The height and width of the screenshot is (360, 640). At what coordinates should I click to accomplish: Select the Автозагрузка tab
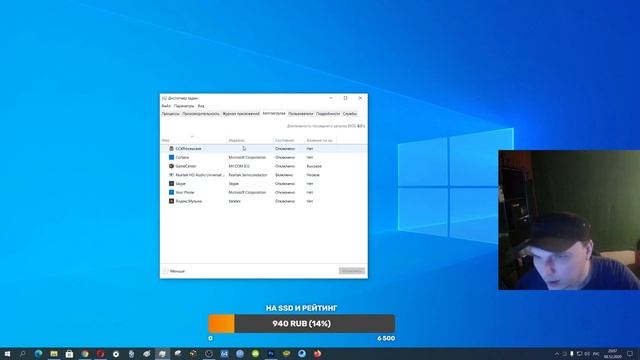[x=274, y=113]
